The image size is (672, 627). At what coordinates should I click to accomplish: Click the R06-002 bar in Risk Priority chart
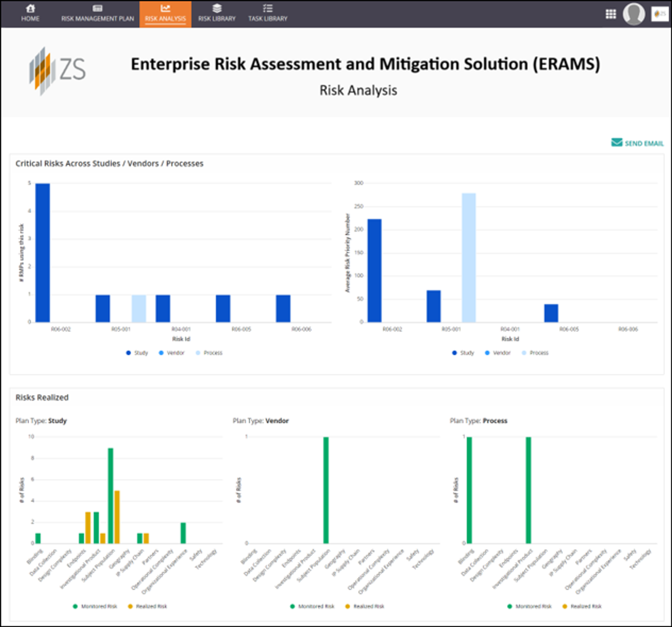coord(374,271)
